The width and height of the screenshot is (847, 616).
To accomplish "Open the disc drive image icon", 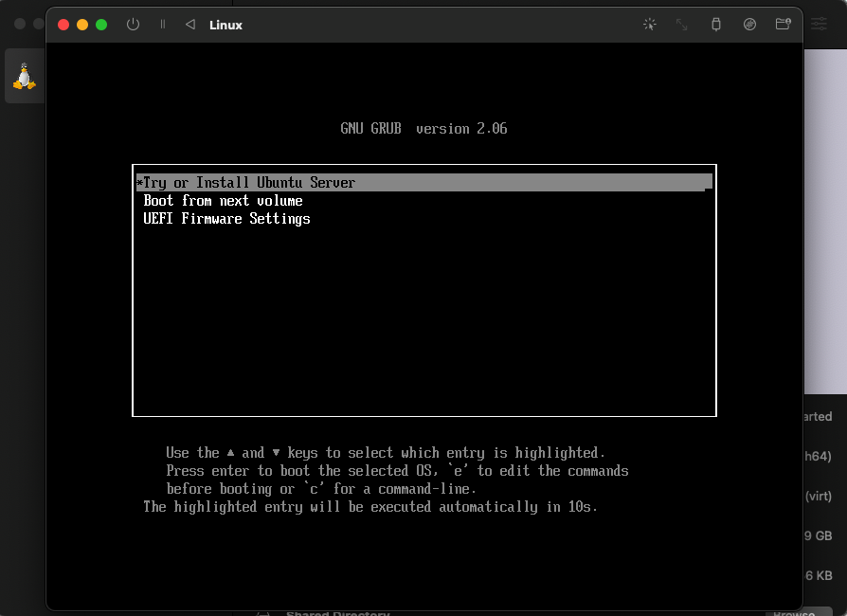I will [749, 25].
